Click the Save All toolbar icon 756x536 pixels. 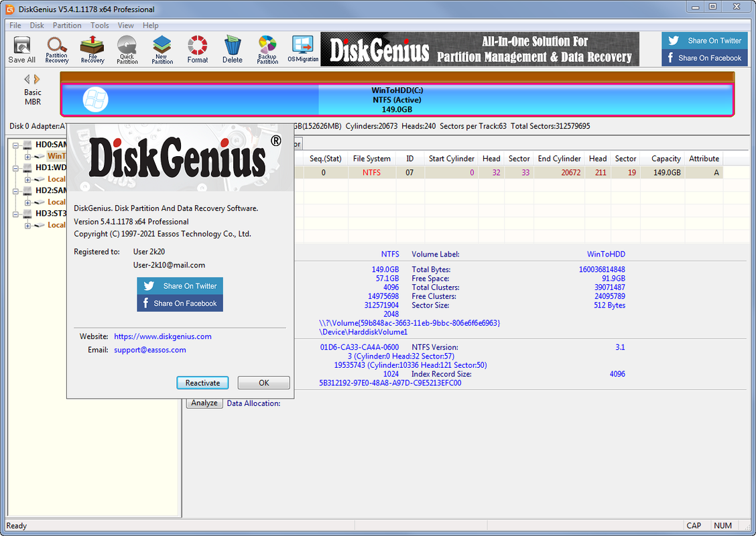coord(21,50)
